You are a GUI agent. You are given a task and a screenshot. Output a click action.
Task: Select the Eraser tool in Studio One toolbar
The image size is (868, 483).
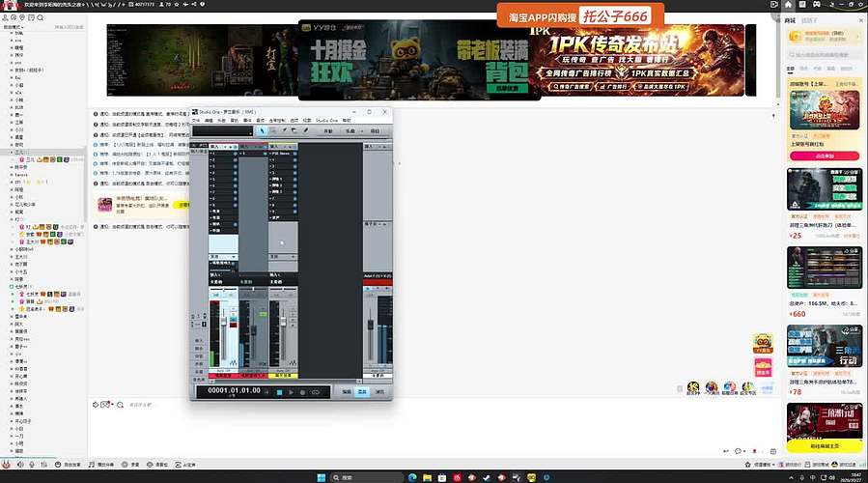(294, 130)
